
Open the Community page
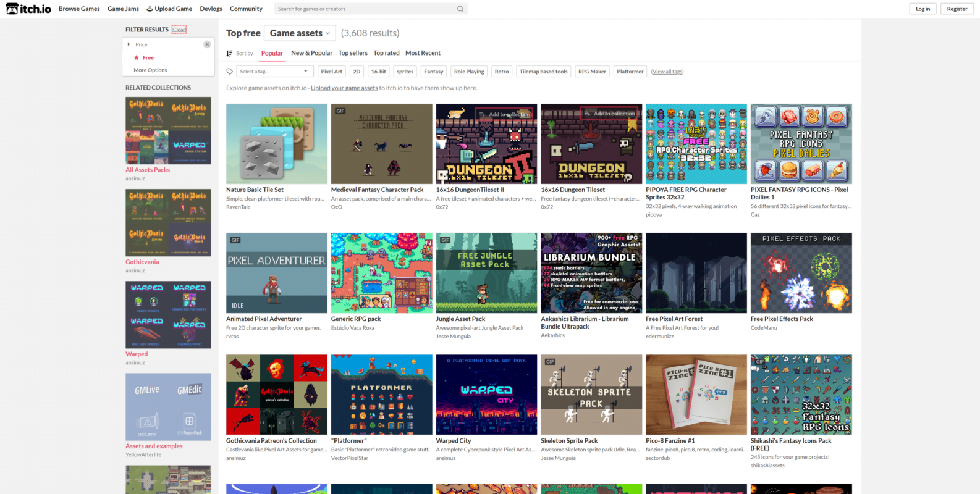pyautogui.click(x=246, y=9)
